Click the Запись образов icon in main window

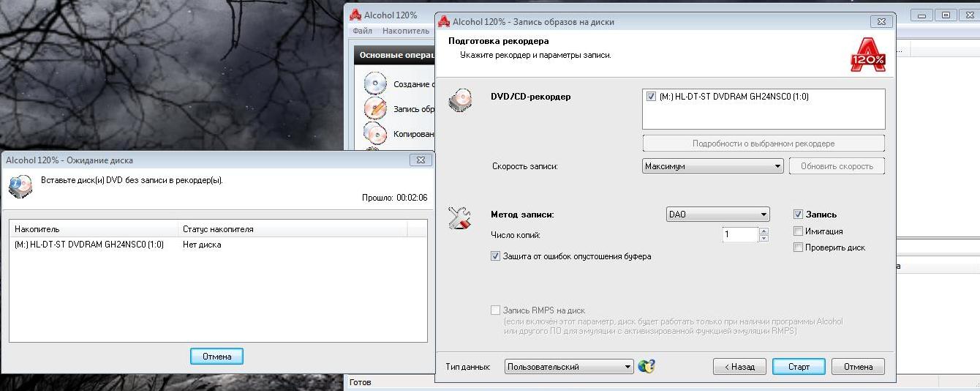[375, 108]
